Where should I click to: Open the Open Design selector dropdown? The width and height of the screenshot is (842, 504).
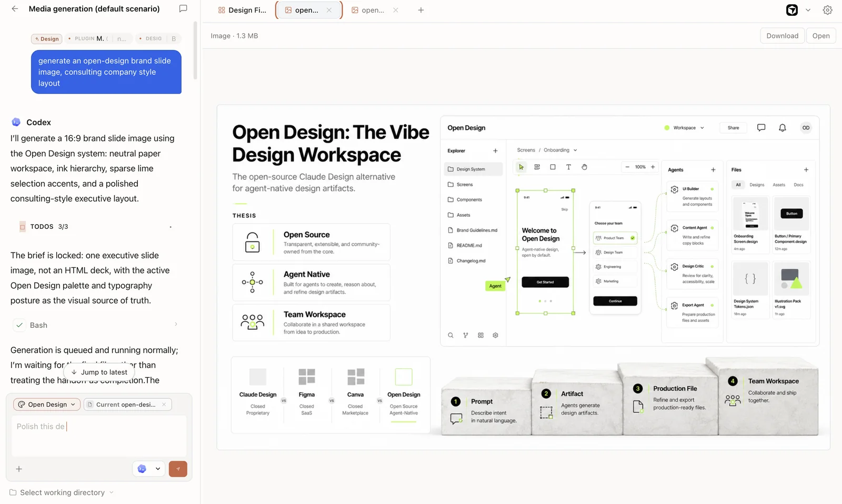pos(46,405)
